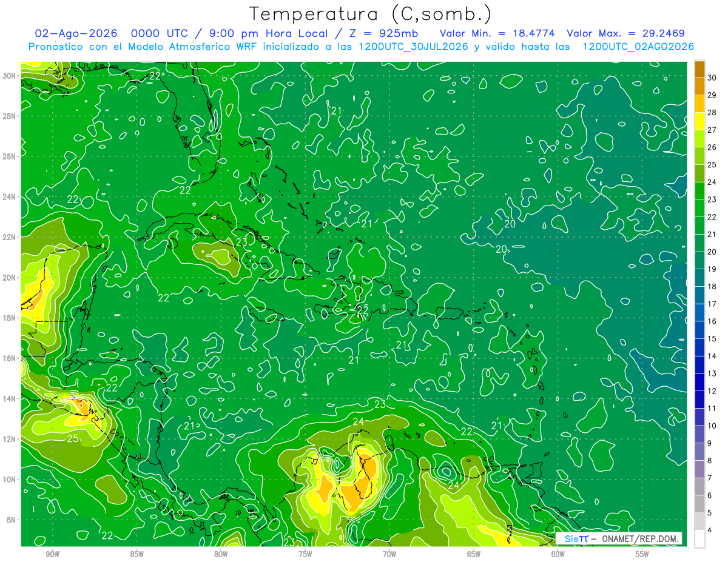Click the '10N' latitude axis label
Screen dimensions: 728x562
(10, 480)
